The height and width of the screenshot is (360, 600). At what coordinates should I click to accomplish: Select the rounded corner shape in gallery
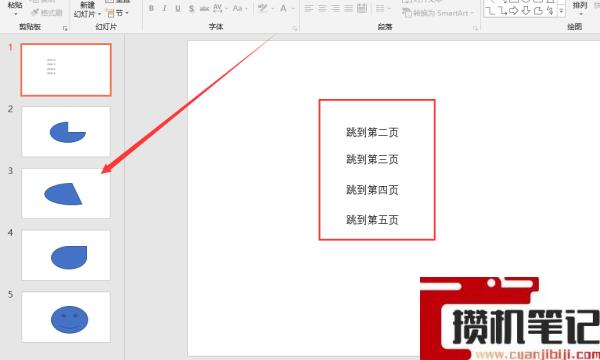[538, 11]
